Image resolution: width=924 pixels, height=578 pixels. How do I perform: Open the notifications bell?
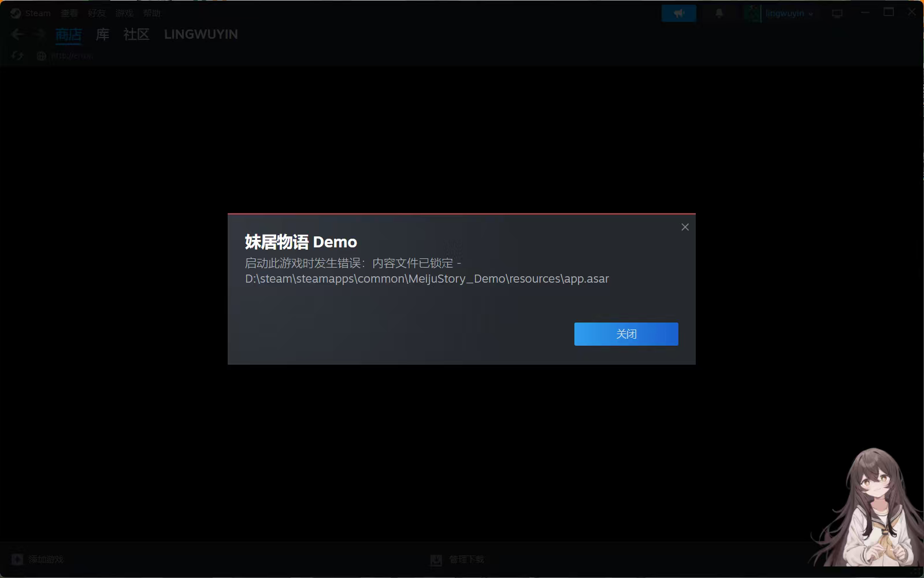[x=719, y=13]
